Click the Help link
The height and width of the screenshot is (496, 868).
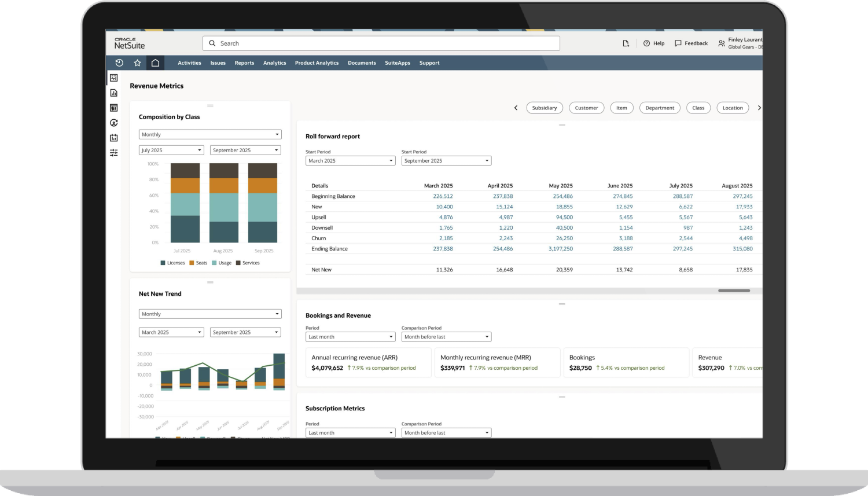click(654, 43)
